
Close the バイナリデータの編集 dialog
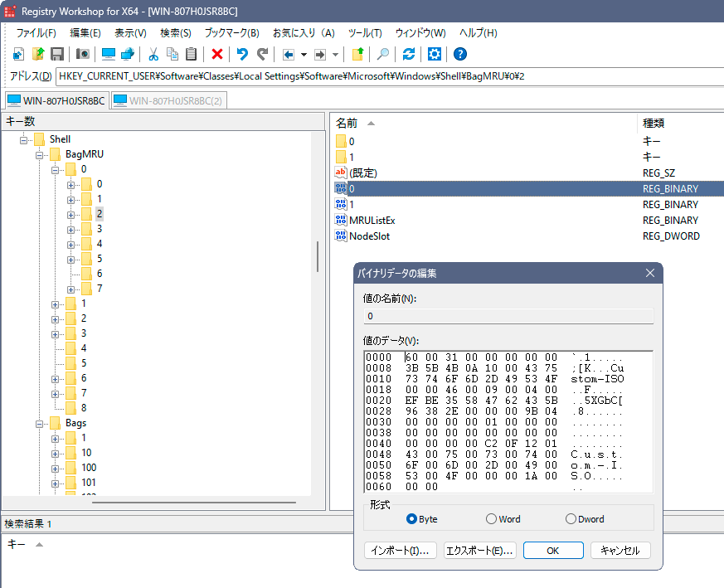(650, 273)
